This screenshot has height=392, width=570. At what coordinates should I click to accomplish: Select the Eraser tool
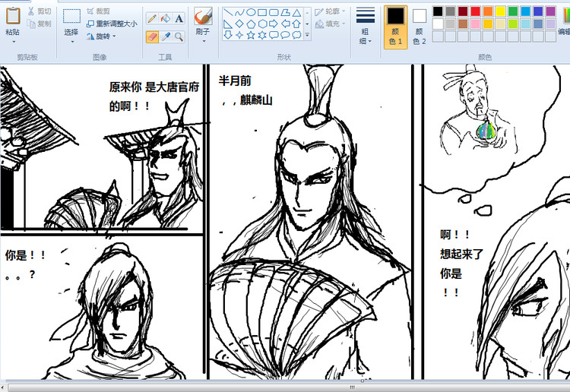click(x=151, y=36)
